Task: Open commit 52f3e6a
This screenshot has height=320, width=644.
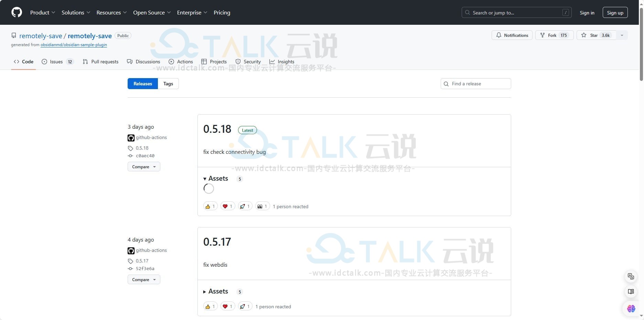Action: click(x=145, y=268)
